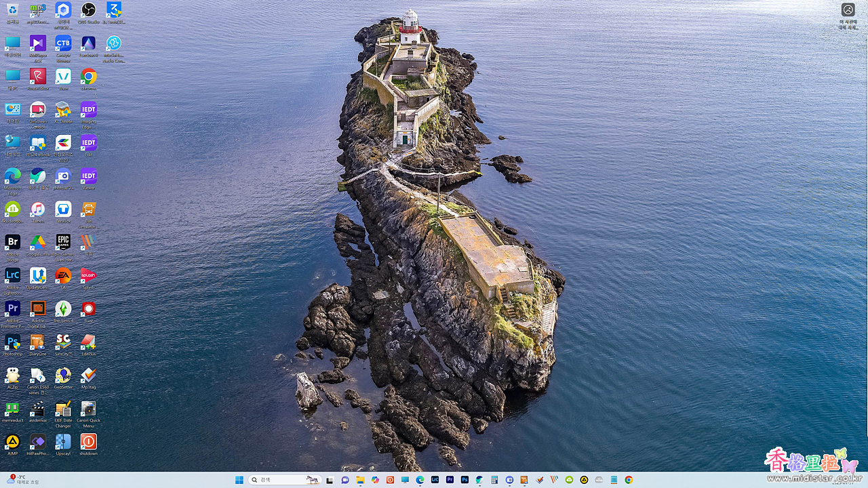The width and height of the screenshot is (868, 488).
Task: Open Task View from taskbar
Action: (330, 480)
